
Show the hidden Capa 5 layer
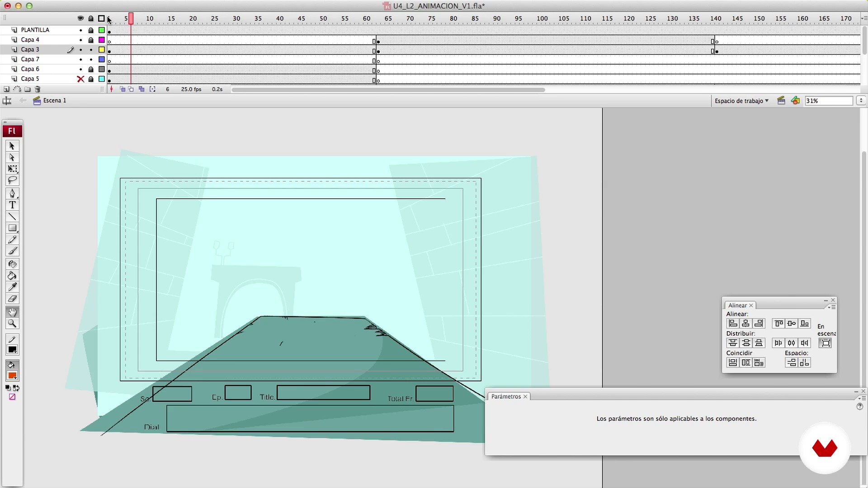(x=80, y=79)
